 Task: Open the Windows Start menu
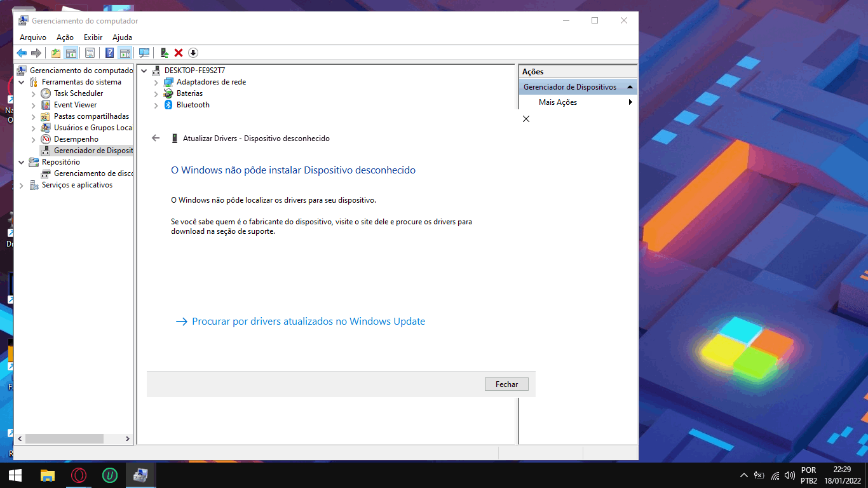15,475
